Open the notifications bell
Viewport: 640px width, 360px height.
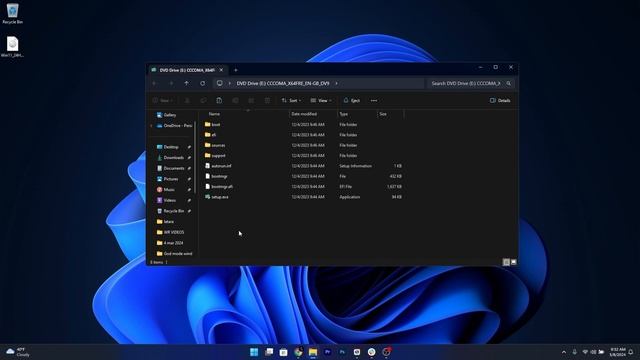click(631, 352)
